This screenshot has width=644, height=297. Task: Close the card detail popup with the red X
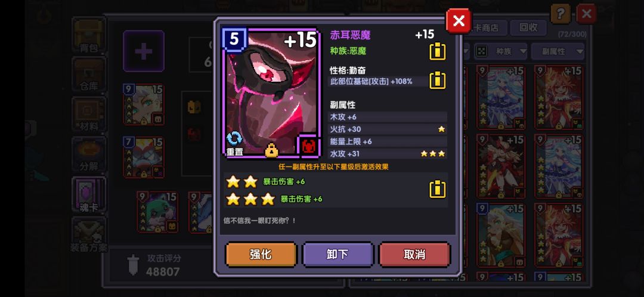click(x=459, y=20)
